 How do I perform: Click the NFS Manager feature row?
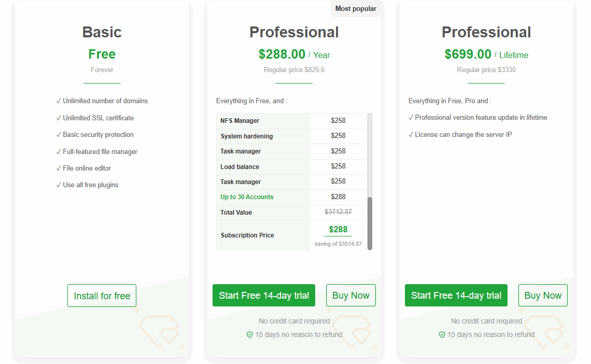pos(292,121)
